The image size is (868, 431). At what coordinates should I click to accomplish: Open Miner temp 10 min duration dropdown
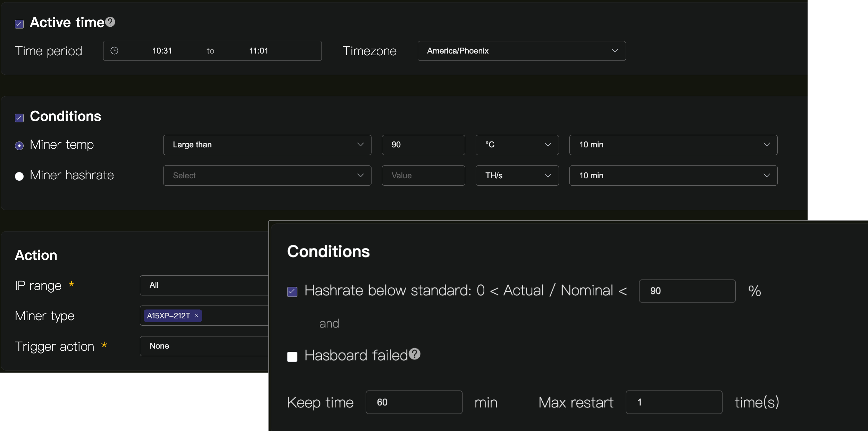(x=673, y=145)
